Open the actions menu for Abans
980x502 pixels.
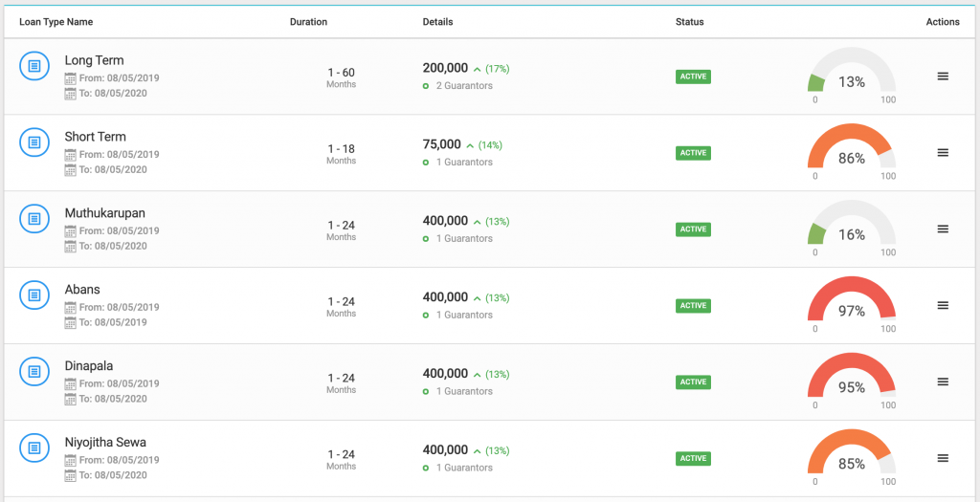point(943,305)
